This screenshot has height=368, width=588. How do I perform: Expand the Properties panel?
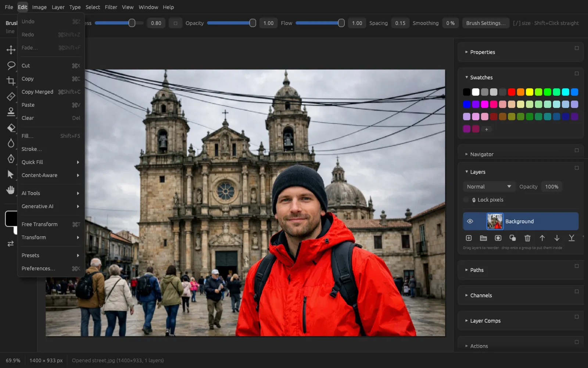pyautogui.click(x=467, y=52)
